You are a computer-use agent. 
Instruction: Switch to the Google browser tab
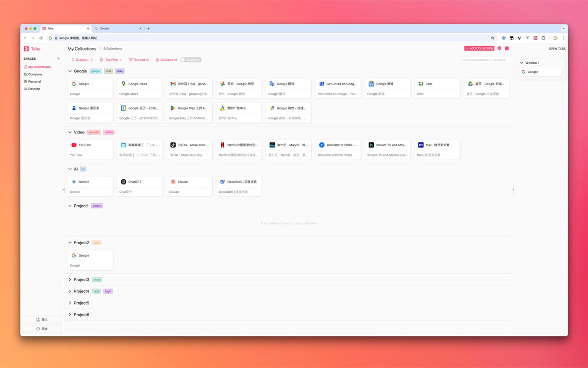click(x=118, y=29)
